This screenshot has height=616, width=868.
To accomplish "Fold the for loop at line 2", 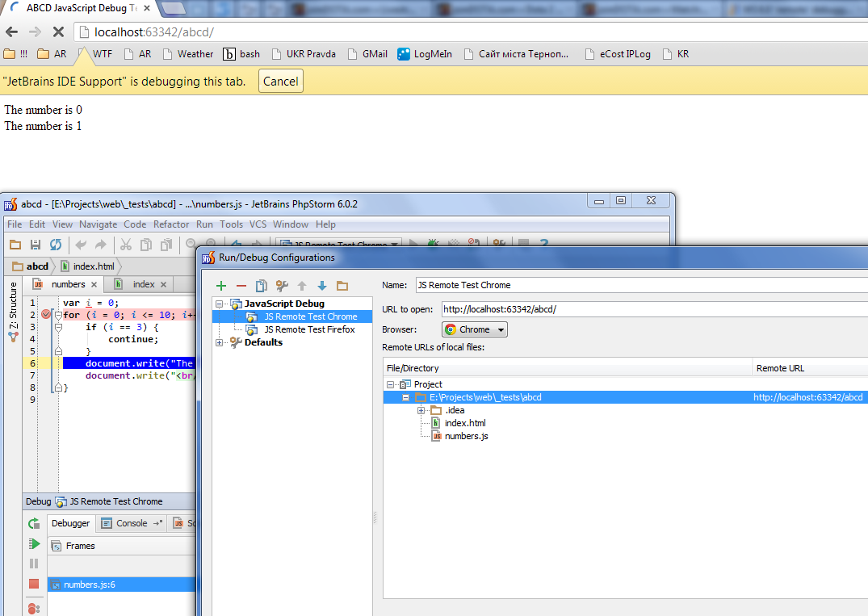I will [58, 316].
